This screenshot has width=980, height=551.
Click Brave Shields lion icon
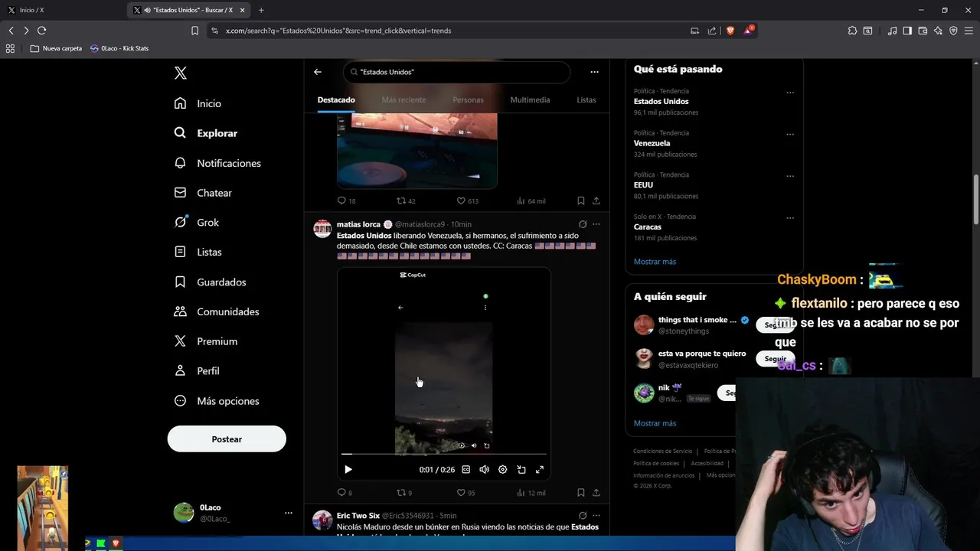pos(730,31)
